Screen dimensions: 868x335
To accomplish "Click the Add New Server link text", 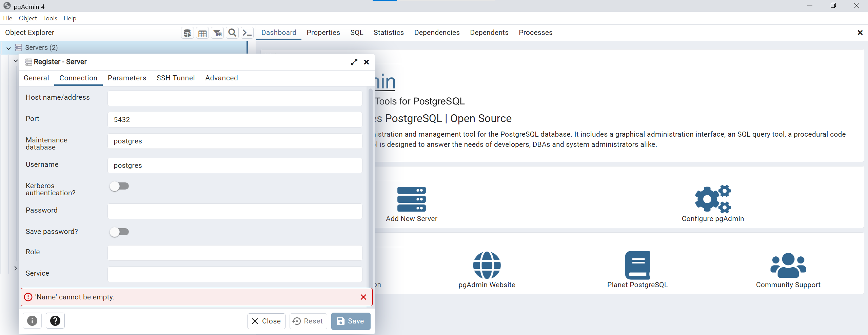I will [411, 219].
